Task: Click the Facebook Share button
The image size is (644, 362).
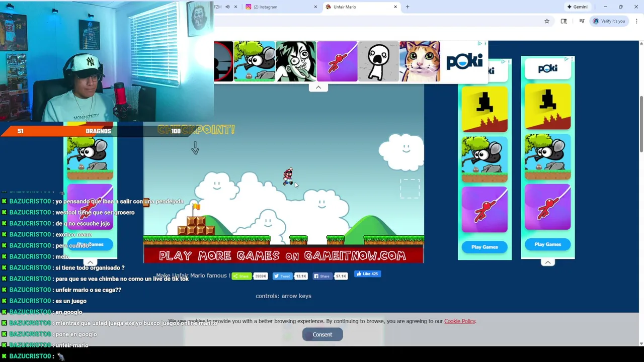Action: point(323,276)
